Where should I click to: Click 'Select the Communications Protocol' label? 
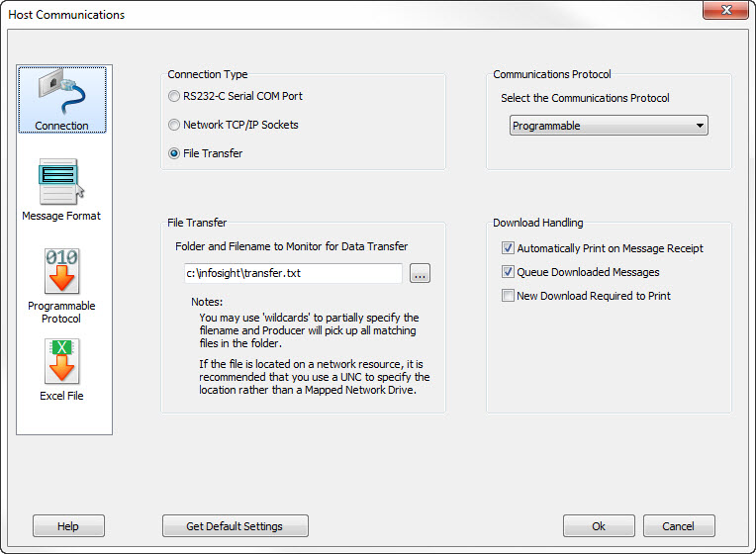[585, 98]
